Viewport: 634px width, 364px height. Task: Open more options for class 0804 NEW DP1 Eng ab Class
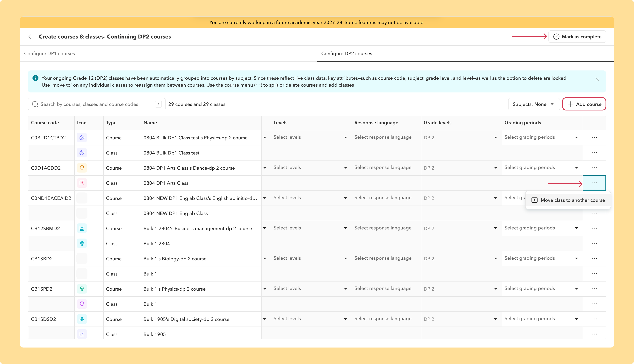click(594, 213)
